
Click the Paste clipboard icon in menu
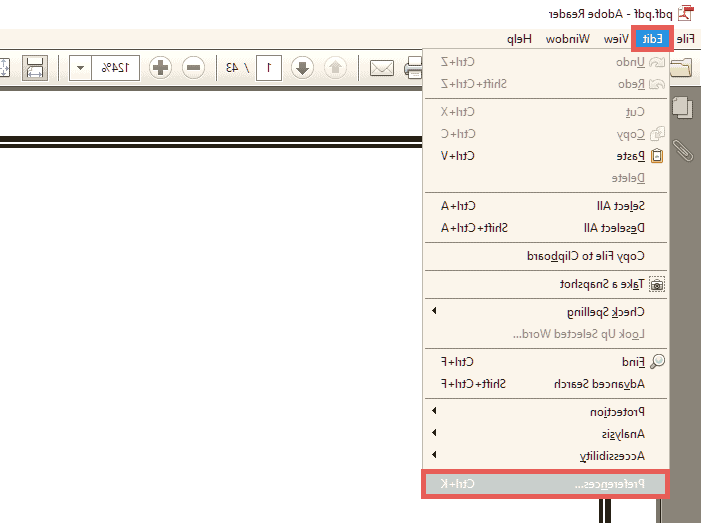click(657, 156)
